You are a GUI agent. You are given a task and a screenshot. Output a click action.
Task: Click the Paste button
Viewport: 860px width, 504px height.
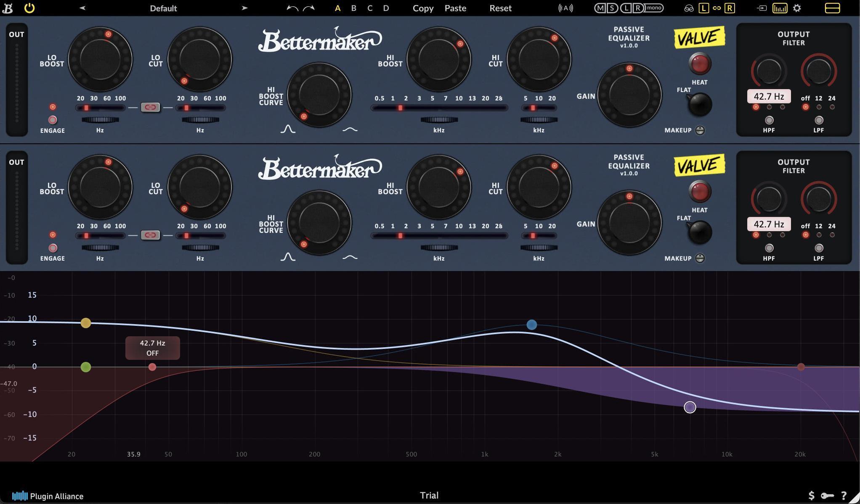(x=455, y=8)
